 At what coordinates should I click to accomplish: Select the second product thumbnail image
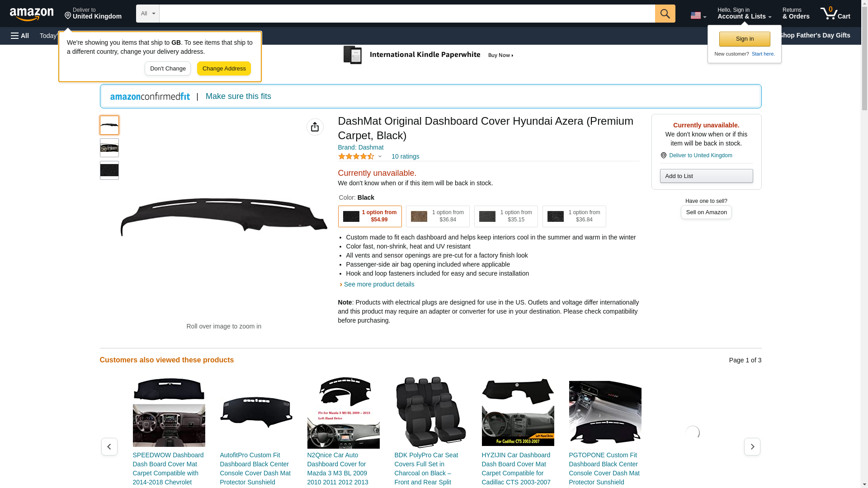[109, 148]
